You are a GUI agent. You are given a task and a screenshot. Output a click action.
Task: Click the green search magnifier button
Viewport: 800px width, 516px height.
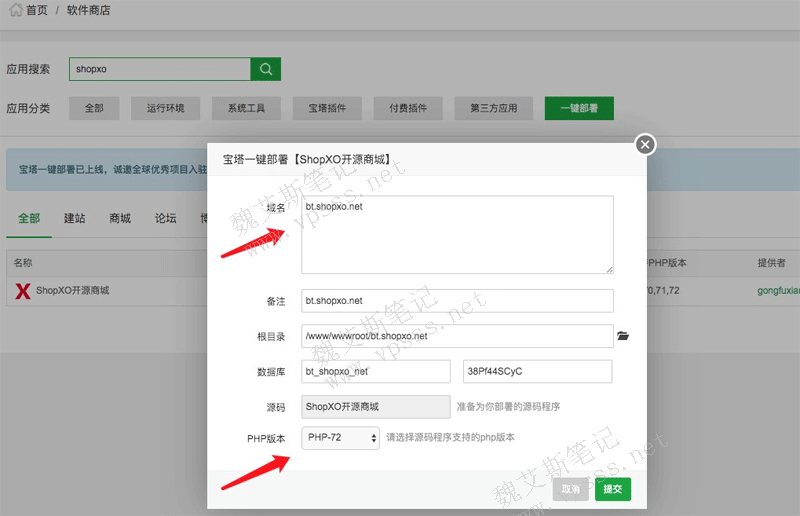(265, 69)
